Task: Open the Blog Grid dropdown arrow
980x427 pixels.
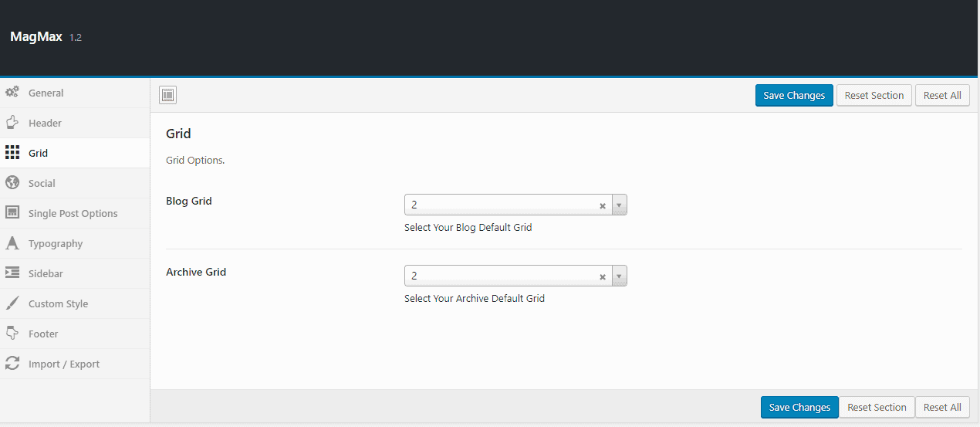Action: pyautogui.click(x=619, y=205)
